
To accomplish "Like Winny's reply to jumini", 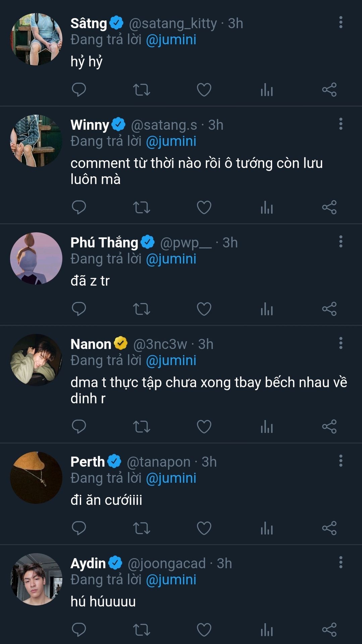I will (x=204, y=207).
